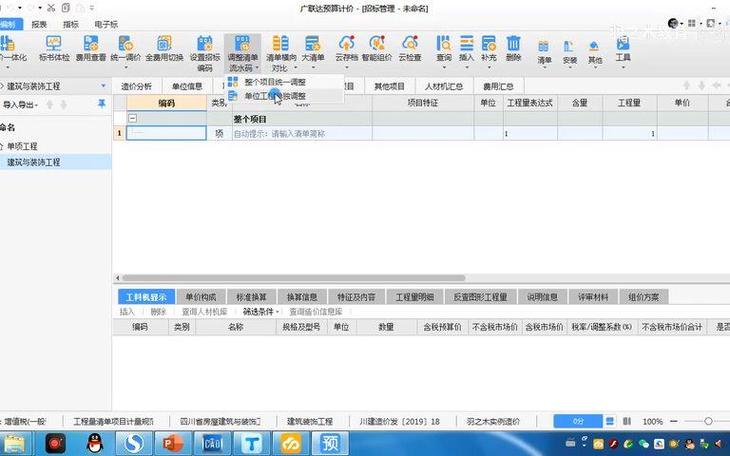
Task: Click the 调整清单流水码 toolbar button
Action: (243, 53)
